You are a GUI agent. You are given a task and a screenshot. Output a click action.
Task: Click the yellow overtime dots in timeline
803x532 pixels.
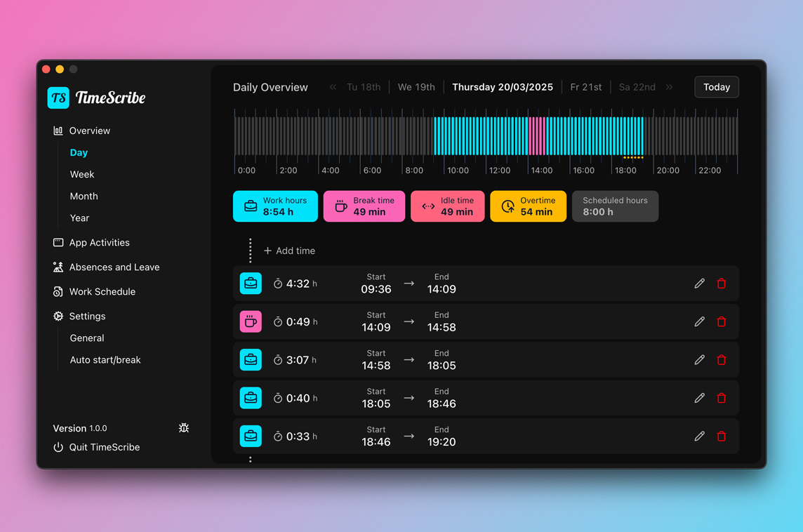[x=633, y=158]
